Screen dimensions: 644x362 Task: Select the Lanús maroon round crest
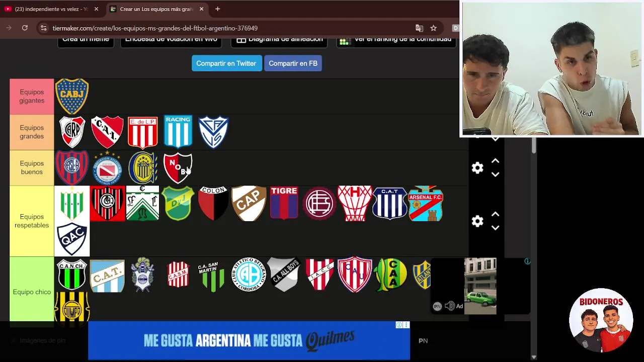(319, 203)
